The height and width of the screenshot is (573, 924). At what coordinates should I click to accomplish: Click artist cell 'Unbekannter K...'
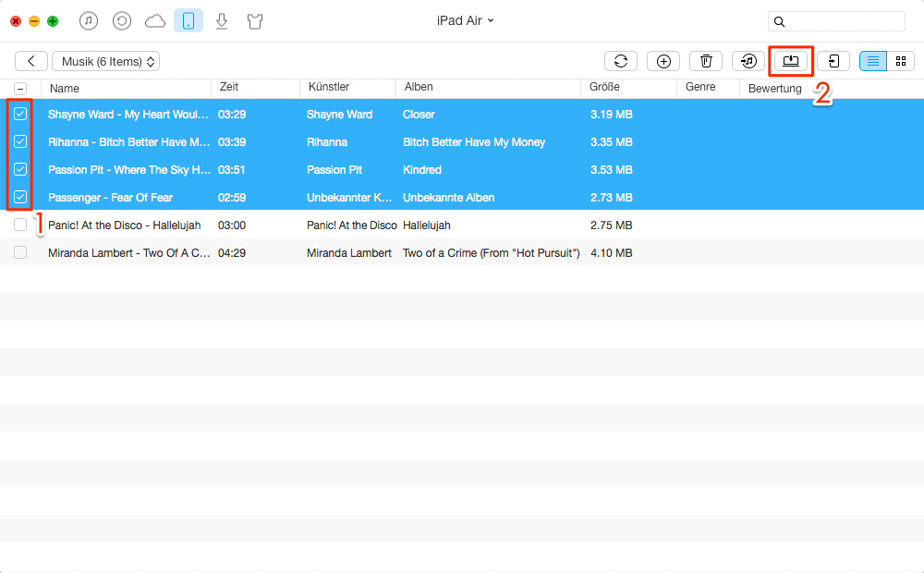coord(349,198)
